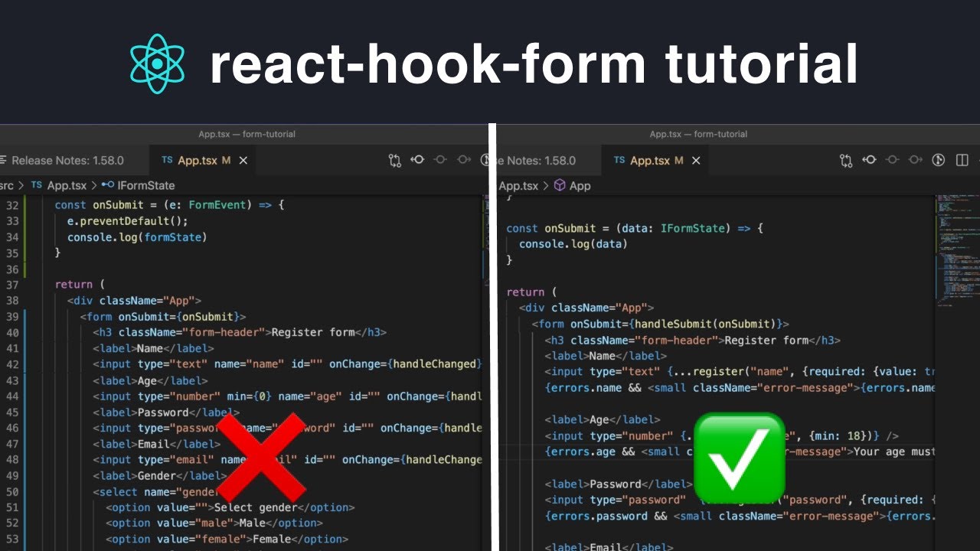Image resolution: width=980 pixels, height=551 pixels.
Task: Click left window title 'App.tsx — form-tutorial'
Action: [x=247, y=134]
